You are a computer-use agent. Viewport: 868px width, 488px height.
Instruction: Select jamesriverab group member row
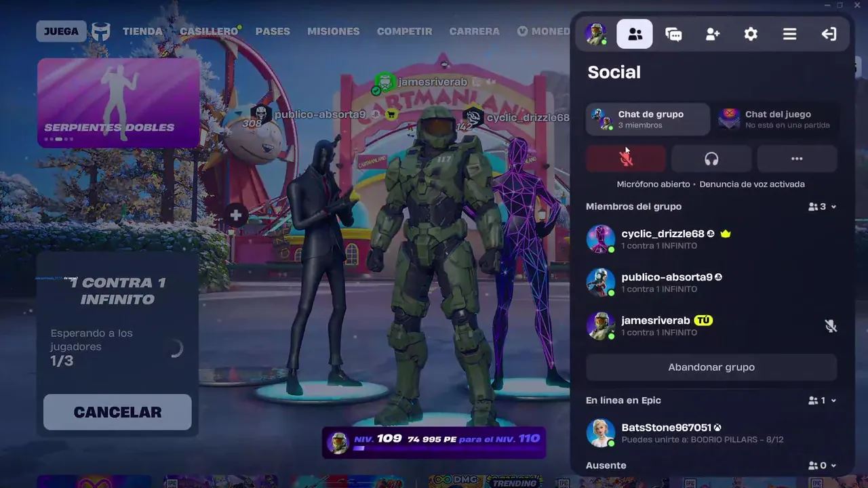click(711, 326)
